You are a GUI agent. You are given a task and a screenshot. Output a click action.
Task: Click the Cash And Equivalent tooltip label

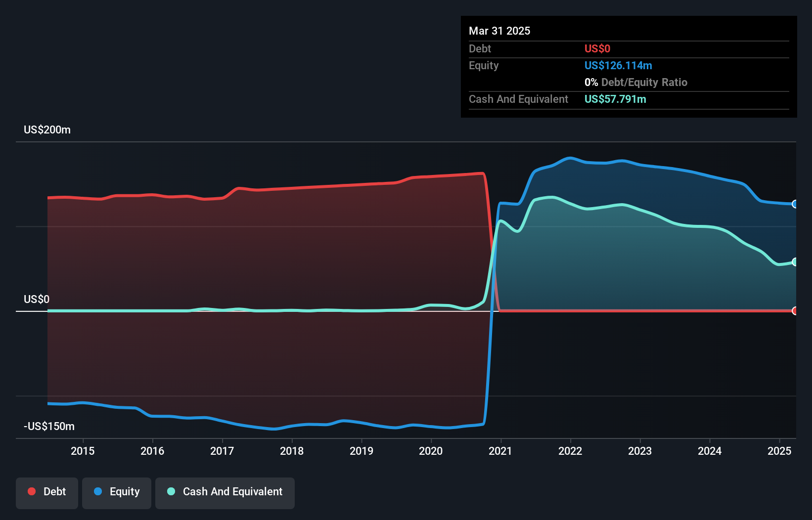pyautogui.click(x=518, y=99)
